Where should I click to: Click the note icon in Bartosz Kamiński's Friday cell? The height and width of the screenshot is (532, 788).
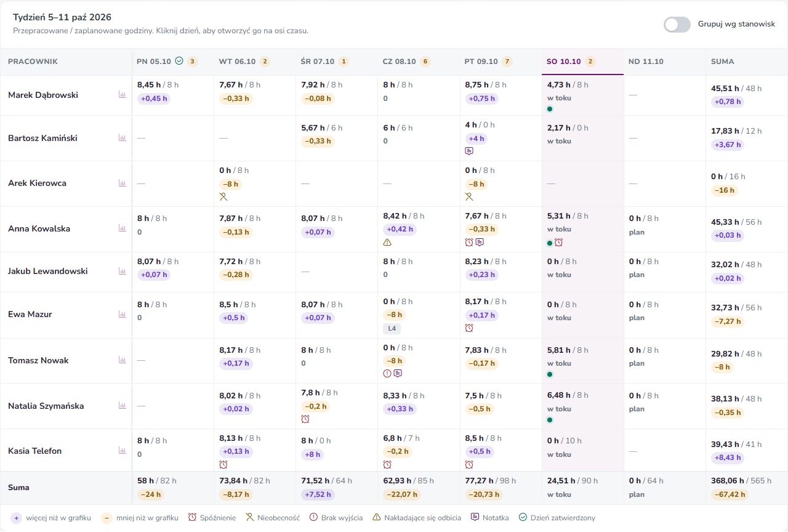469,151
